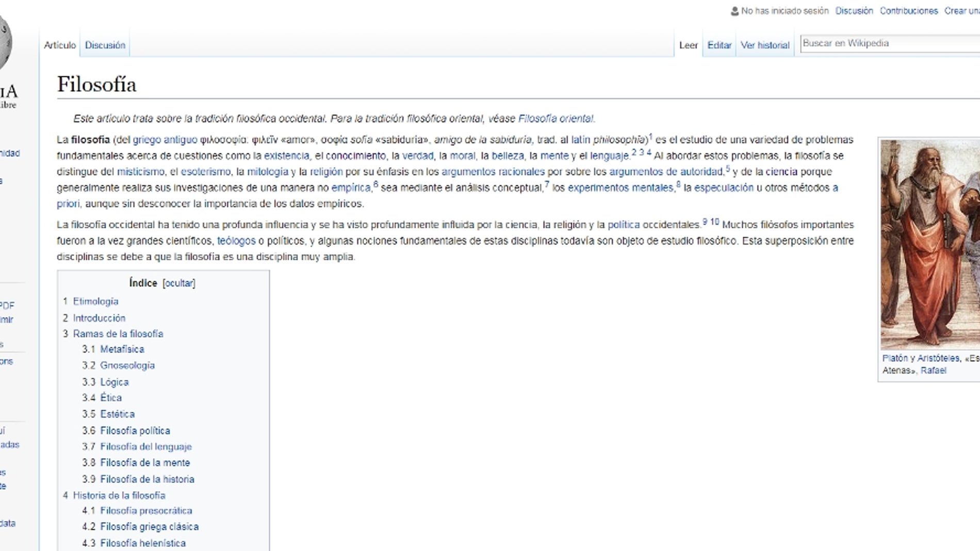980x551 pixels.
Task: Open the 'mente' link
Action: click(x=554, y=156)
